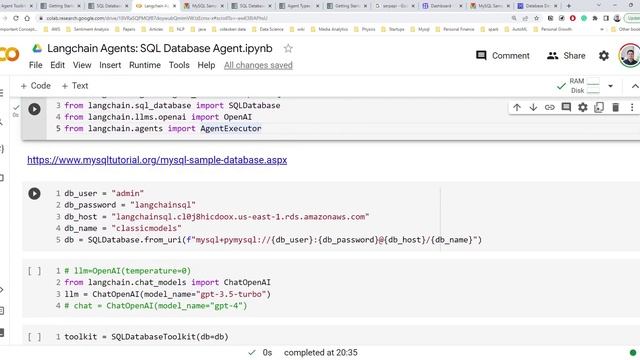640x360 pixels.
Task: Open the Data Science bookmarks folder
Action: tap(268, 29)
